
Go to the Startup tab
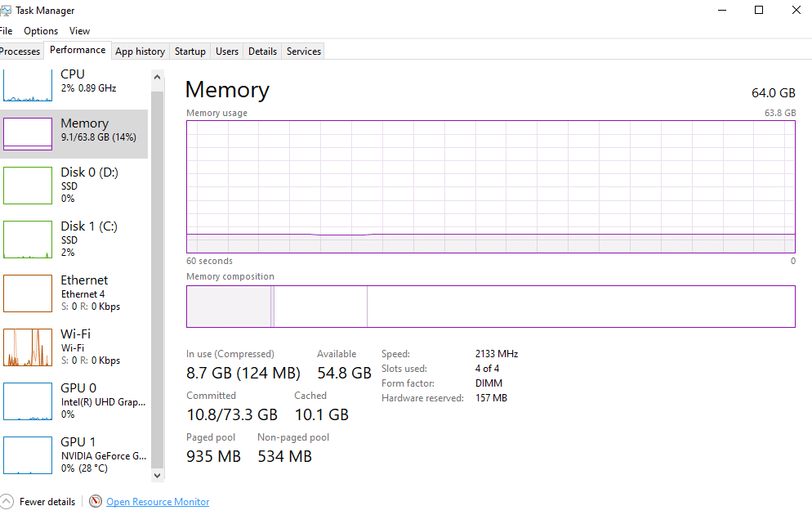tap(190, 51)
